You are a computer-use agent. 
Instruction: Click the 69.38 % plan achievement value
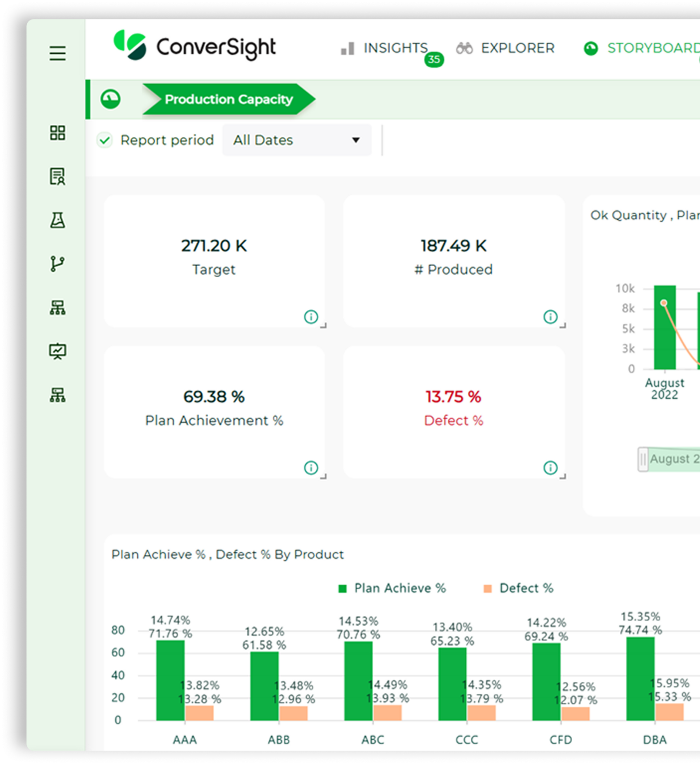(x=214, y=397)
